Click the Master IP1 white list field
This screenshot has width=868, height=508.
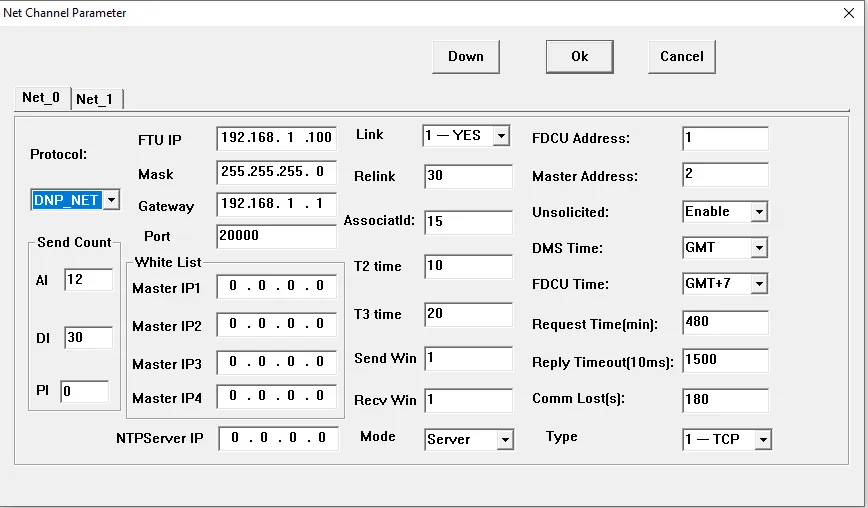276,286
